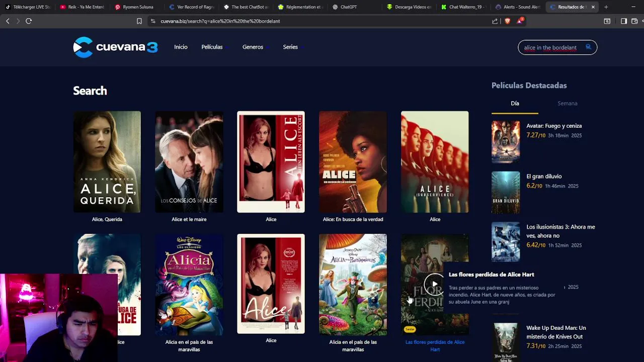The width and height of the screenshot is (644, 362).
Task: Switch to Ryomen Sukuna Pinterest tab
Action: (136, 7)
